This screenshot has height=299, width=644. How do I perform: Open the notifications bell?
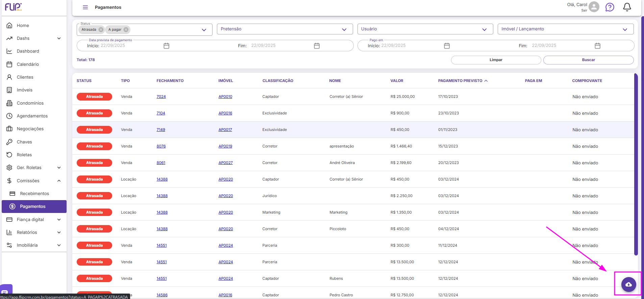click(x=627, y=7)
